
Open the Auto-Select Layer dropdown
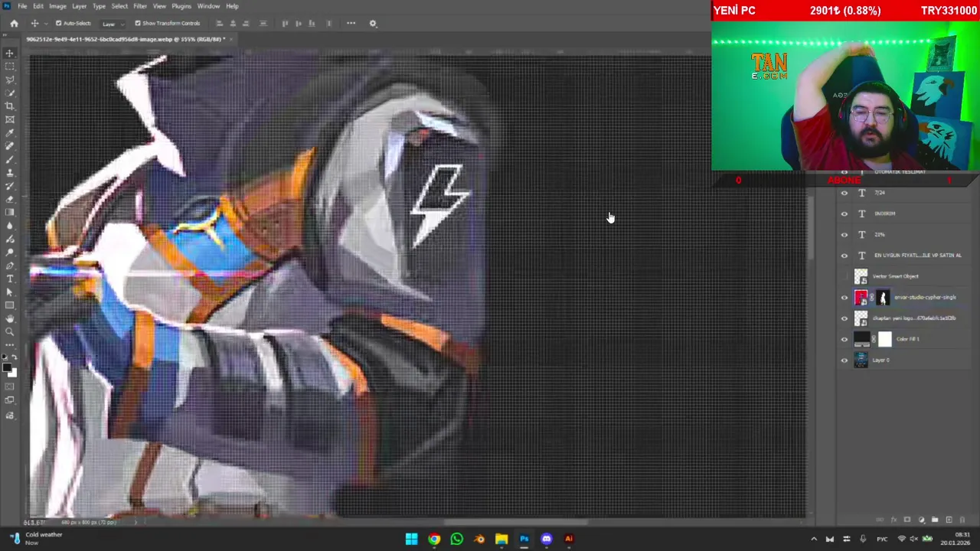(x=112, y=23)
